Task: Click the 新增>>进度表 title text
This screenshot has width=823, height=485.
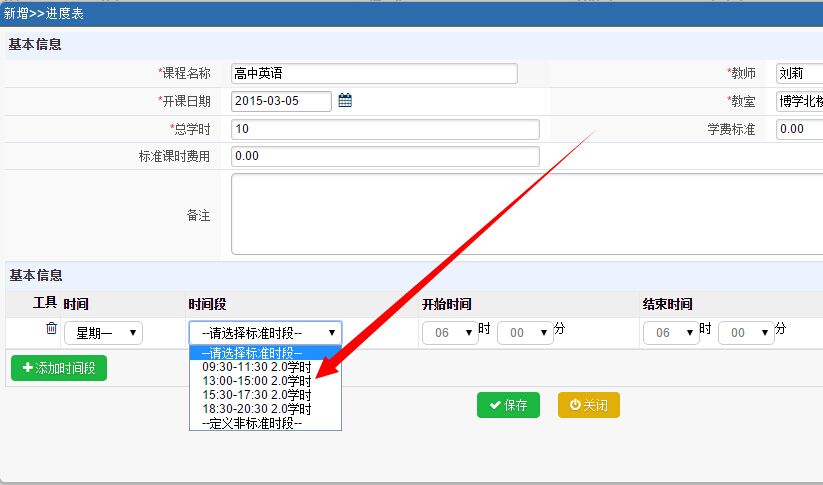Action: 43,13
